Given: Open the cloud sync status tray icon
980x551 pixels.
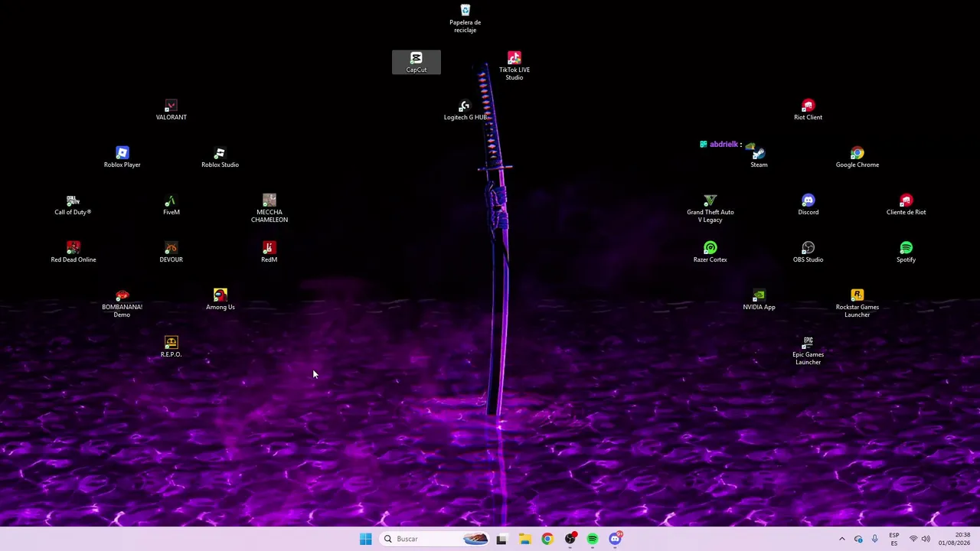Looking at the screenshot, I should pyautogui.click(x=858, y=539).
